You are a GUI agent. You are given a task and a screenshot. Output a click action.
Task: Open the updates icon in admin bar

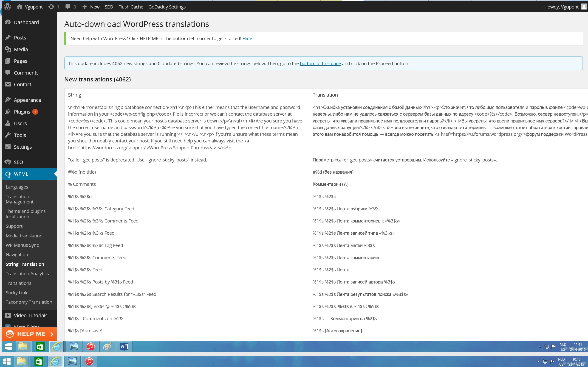point(51,7)
